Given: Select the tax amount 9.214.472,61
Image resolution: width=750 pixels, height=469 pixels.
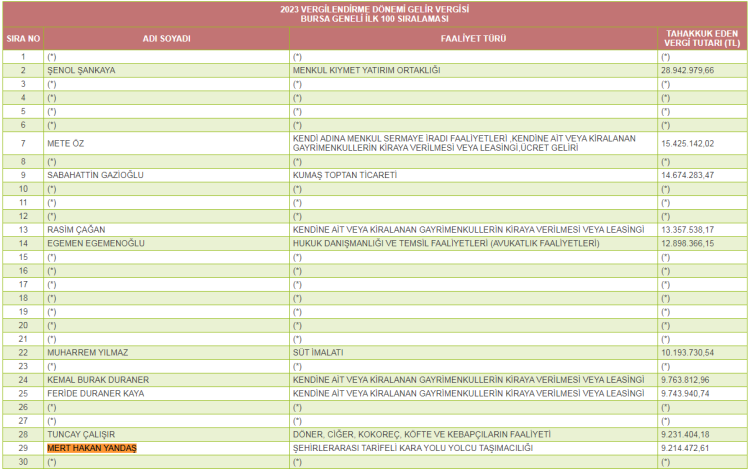Looking at the screenshot, I should click(x=687, y=448).
